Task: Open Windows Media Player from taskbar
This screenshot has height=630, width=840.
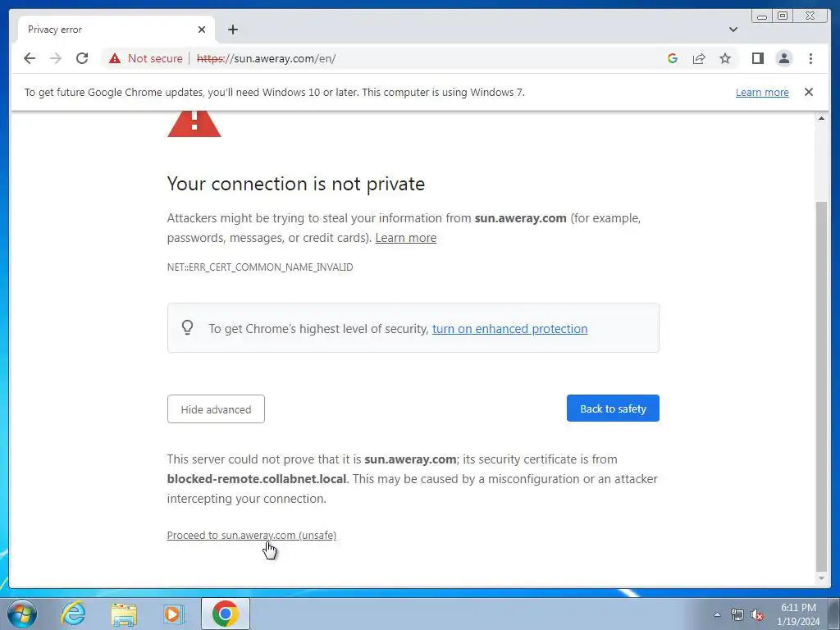Action: 174,614
